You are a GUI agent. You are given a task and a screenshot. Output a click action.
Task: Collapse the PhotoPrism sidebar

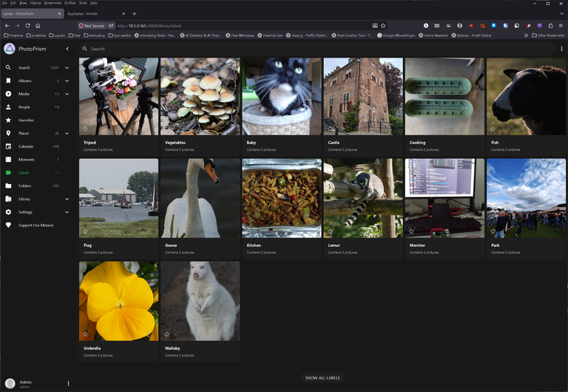(x=67, y=49)
